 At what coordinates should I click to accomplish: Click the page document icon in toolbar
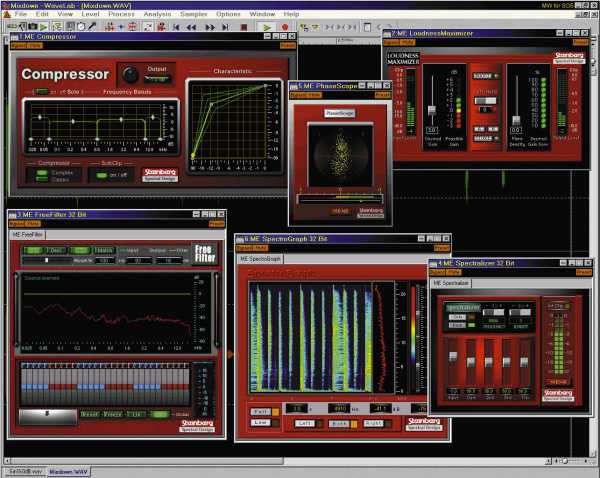click(367, 27)
